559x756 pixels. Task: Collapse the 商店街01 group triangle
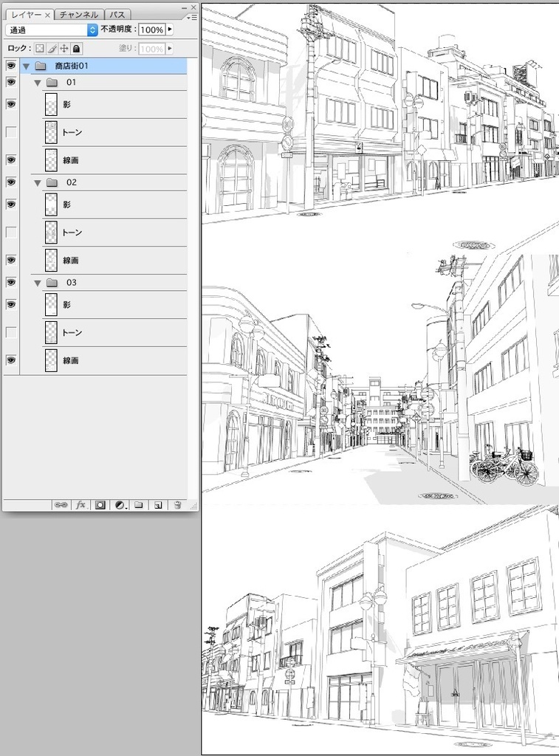(x=26, y=66)
